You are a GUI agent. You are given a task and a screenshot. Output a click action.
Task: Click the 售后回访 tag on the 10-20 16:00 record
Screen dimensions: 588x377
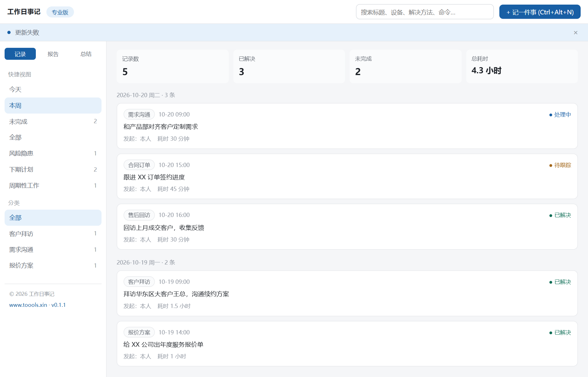pyautogui.click(x=139, y=215)
